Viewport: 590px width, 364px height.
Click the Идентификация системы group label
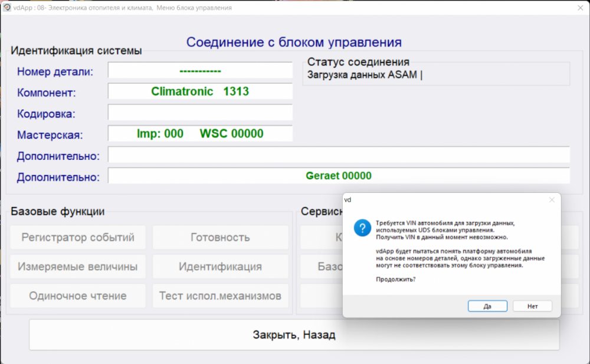(x=76, y=50)
